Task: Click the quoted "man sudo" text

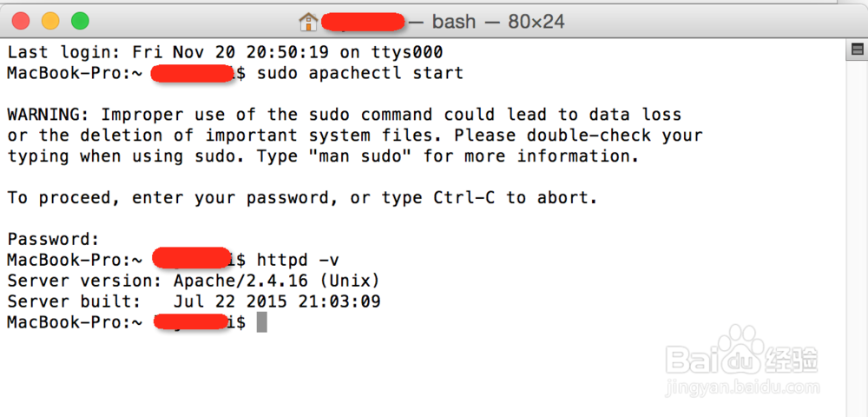Action: point(360,156)
